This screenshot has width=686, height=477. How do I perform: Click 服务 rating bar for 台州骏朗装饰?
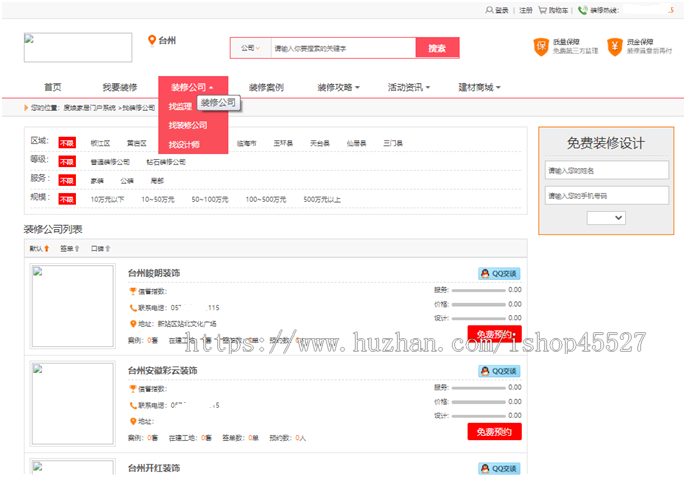click(x=479, y=290)
